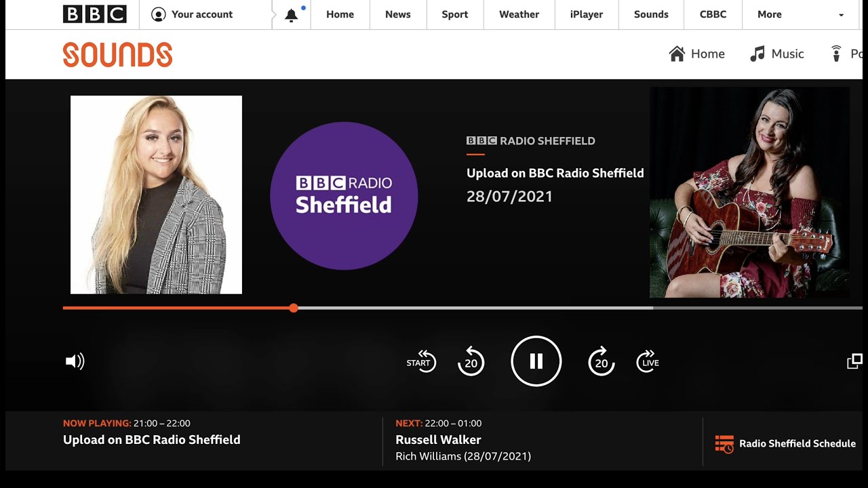Expand the More dropdown menu
Image resolution: width=868 pixels, height=488 pixels.
[x=802, y=14]
